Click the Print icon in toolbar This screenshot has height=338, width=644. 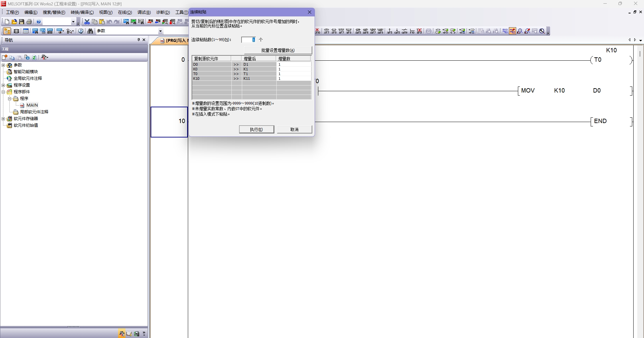[29, 22]
